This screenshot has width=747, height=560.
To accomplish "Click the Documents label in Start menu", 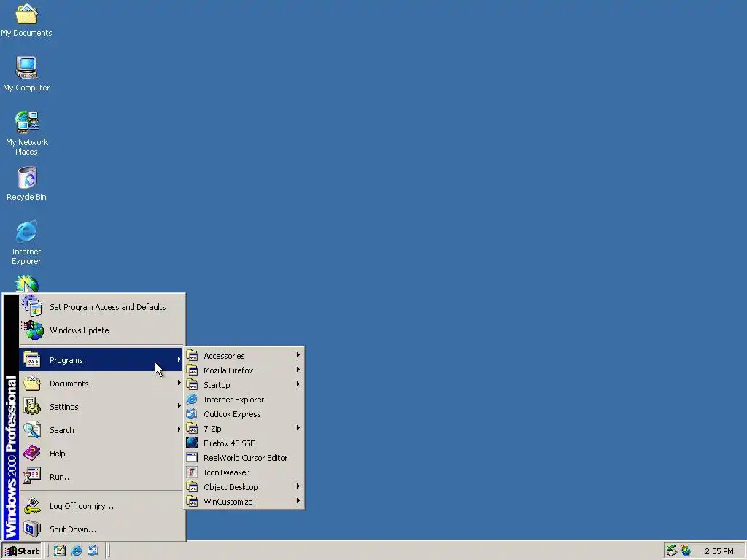I will [69, 384].
